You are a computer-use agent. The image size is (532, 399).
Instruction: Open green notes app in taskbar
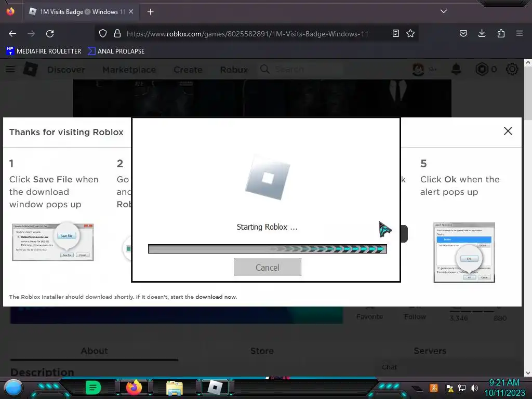94,388
